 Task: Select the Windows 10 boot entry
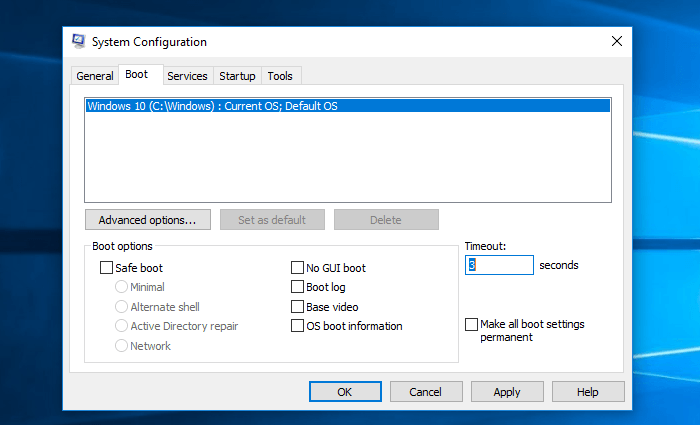coord(212,106)
